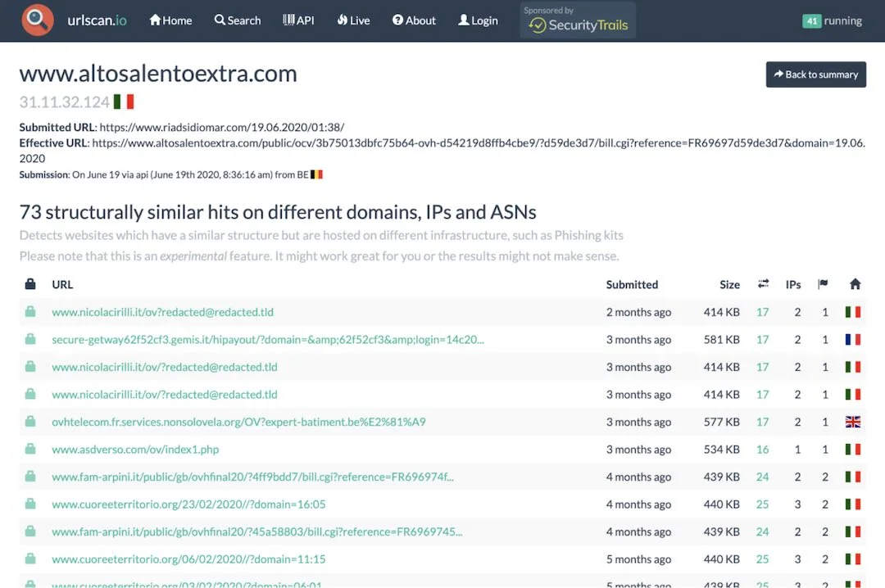Viewport: 885px width, 588px height.
Task: Click the Submitted column header
Action: (632, 284)
